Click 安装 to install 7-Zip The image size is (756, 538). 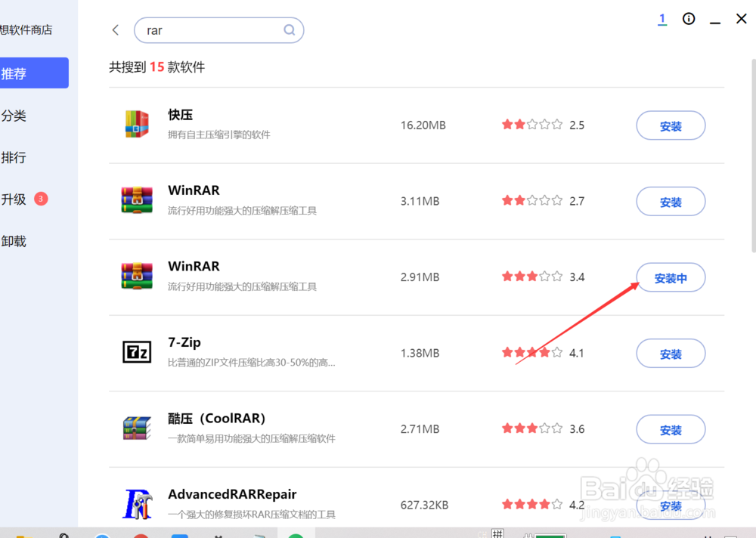[x=671, y=353]
